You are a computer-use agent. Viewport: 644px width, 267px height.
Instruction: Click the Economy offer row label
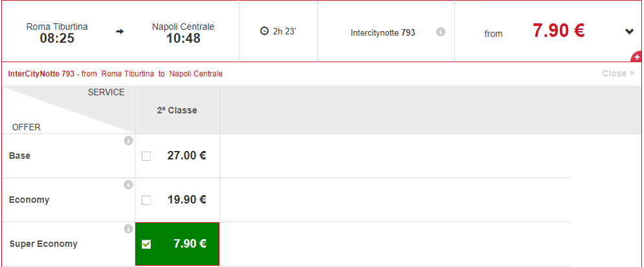tap(29, 200)
